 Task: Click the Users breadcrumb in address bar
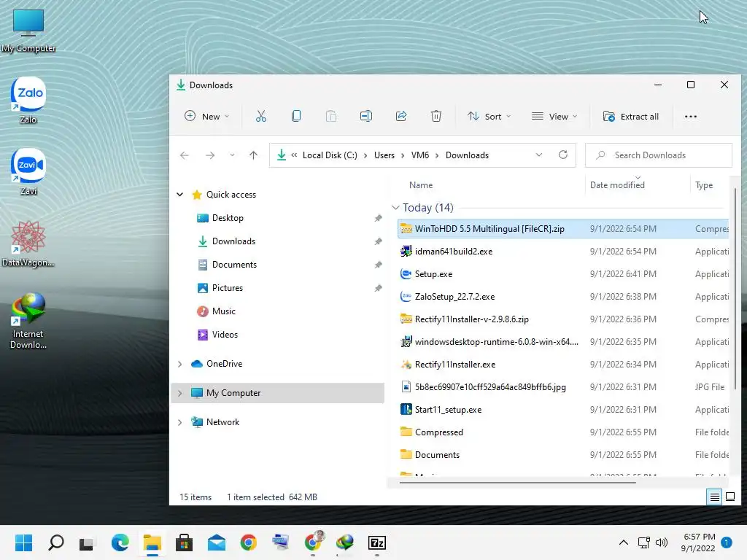[x=384, y=155]
